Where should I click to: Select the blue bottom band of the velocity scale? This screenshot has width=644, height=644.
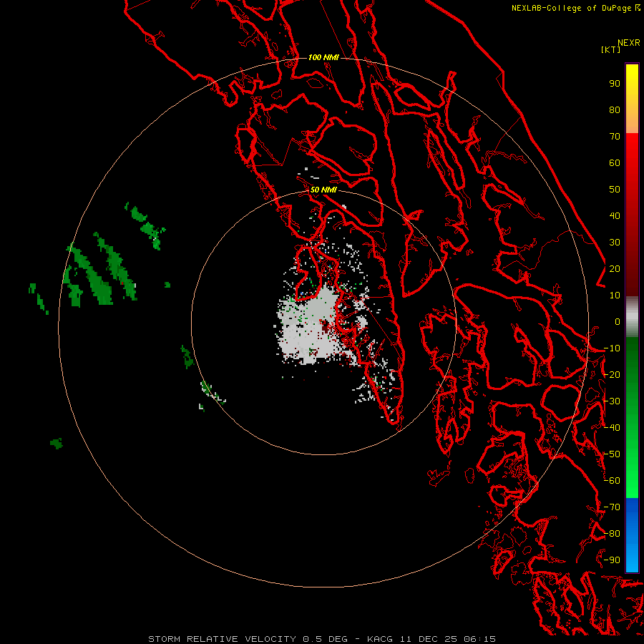[x=632, y=535]
